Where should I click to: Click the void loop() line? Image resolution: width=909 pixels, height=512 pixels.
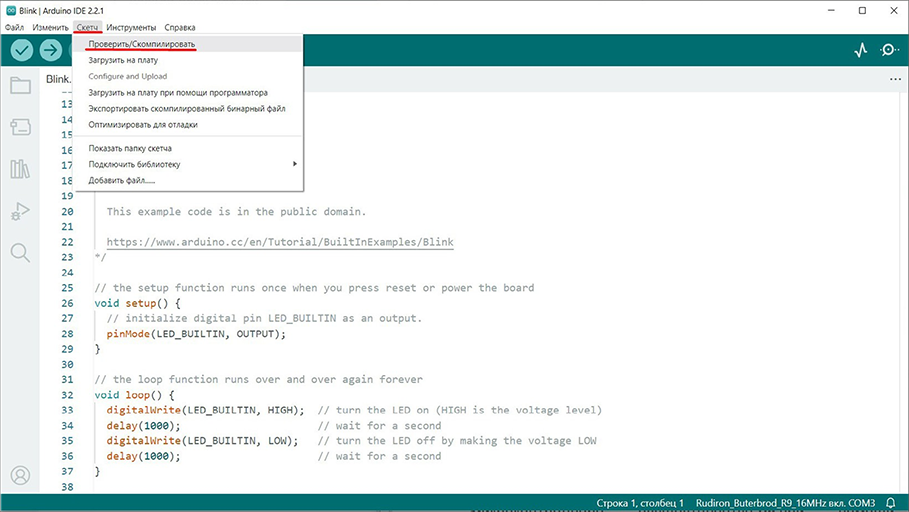point(134,395)
